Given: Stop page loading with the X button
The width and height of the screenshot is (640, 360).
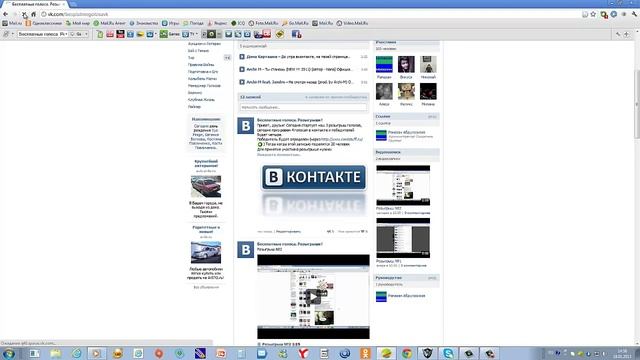Looking at the screenshot, I should (24, 14).
